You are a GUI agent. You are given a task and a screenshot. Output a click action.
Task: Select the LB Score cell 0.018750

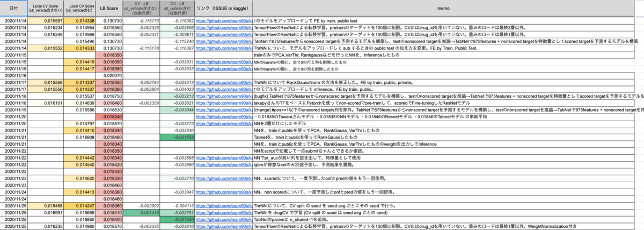pyautogui.click(x=109, y=96)
